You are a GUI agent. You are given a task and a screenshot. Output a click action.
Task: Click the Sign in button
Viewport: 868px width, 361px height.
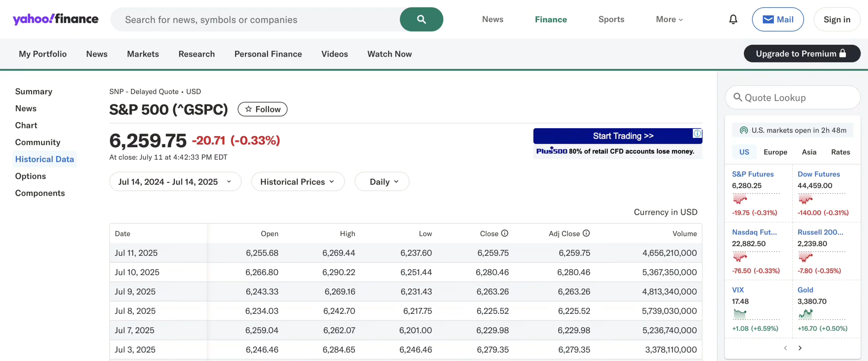pos(837,19)
